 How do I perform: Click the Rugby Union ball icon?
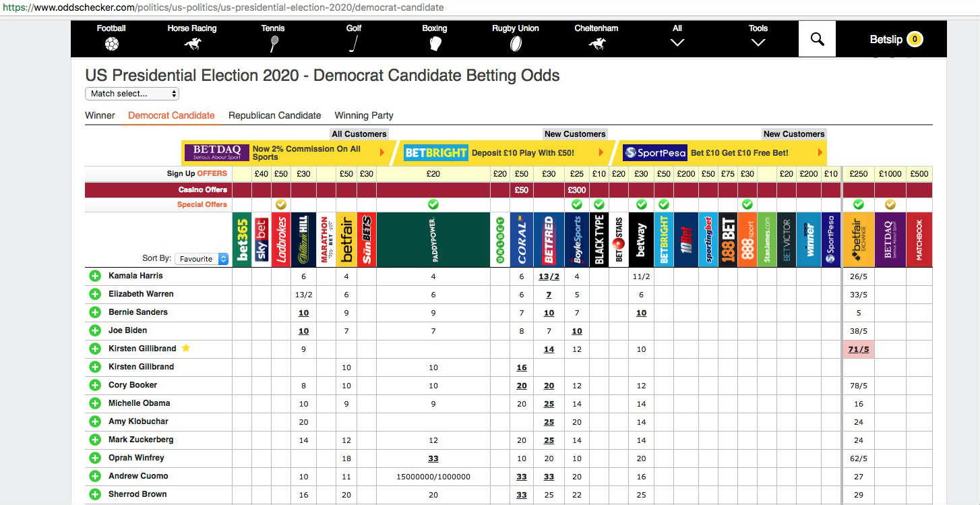(516, 44)
